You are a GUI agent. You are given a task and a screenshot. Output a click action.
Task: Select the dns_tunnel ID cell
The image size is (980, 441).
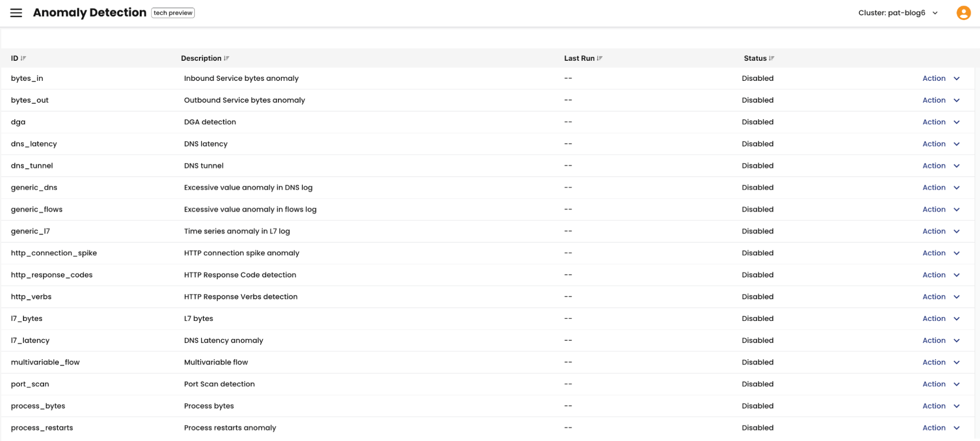[32, 166]
